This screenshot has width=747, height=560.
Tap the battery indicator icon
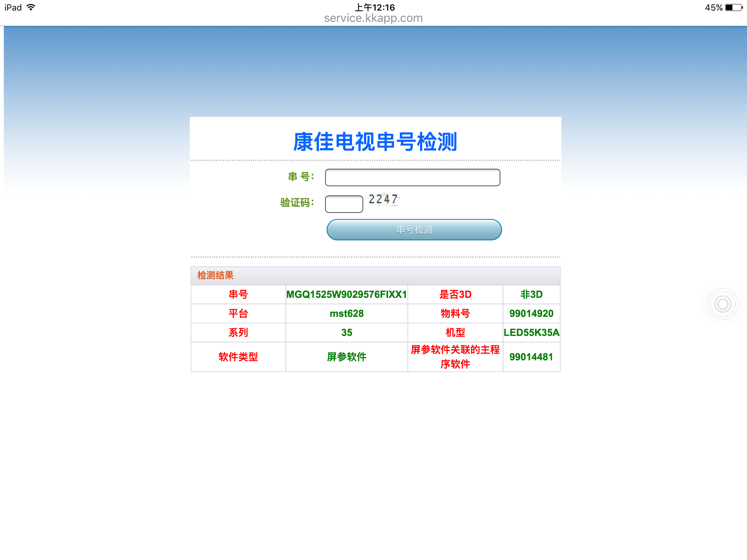click(734, 8)
